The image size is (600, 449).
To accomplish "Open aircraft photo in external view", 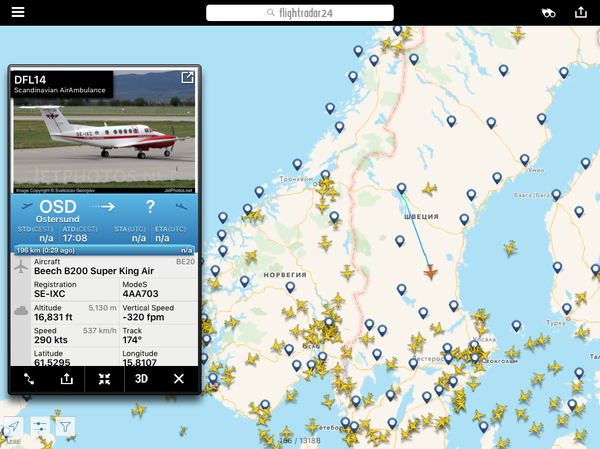I will coord(187,78).
